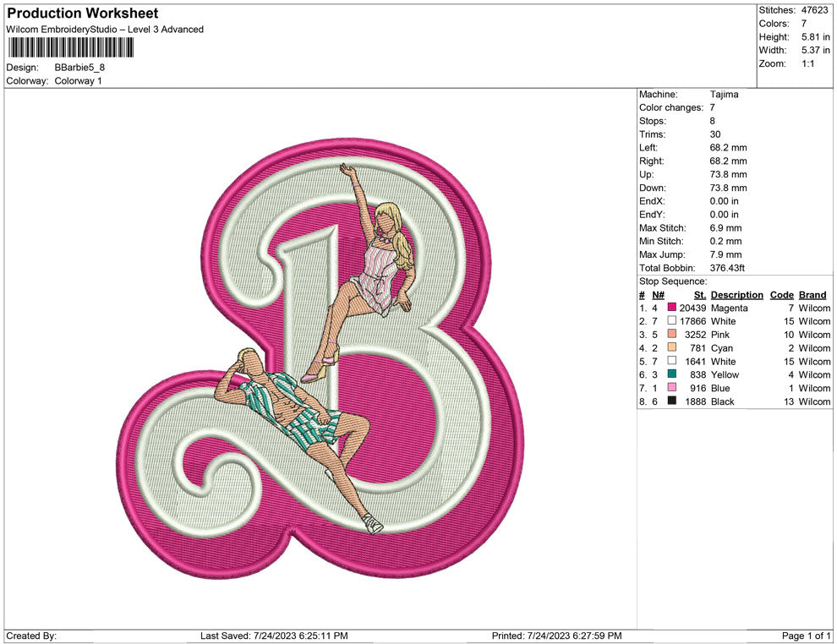
Task: Click the Tajima machine value
Action: pyautogui.click(x=725, y=95)
